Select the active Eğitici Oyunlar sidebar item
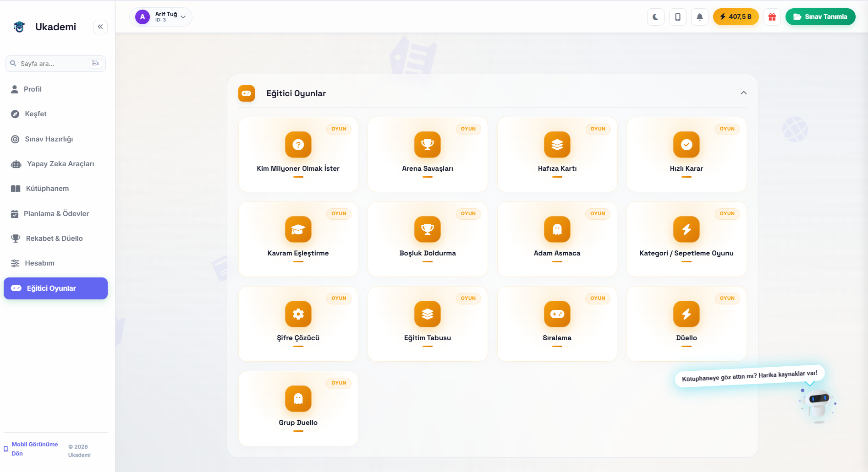Image resolution: width=868 pixels, height=472 pixels. click(55, 288)
